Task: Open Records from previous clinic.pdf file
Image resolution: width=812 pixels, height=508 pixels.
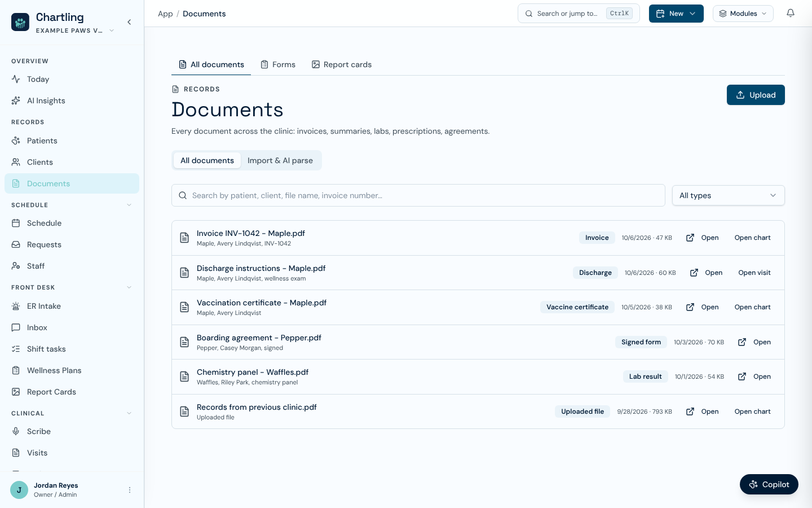Action: 702,411
